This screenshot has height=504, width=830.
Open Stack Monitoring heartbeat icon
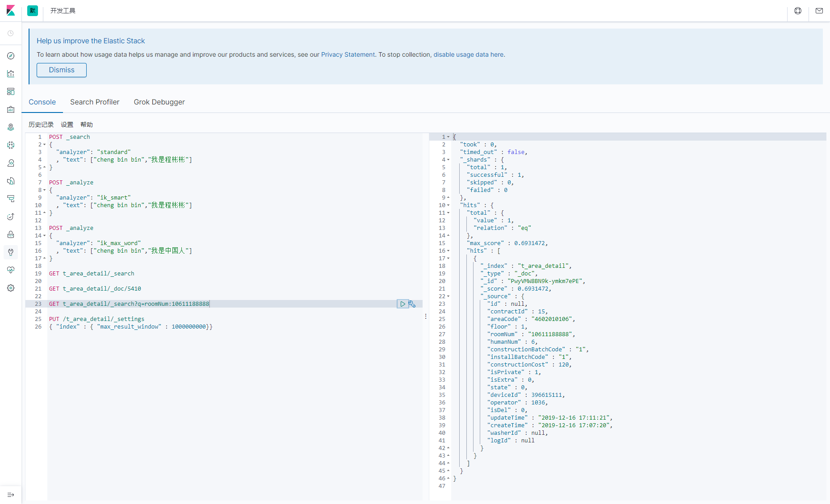[x=11, y=270]
